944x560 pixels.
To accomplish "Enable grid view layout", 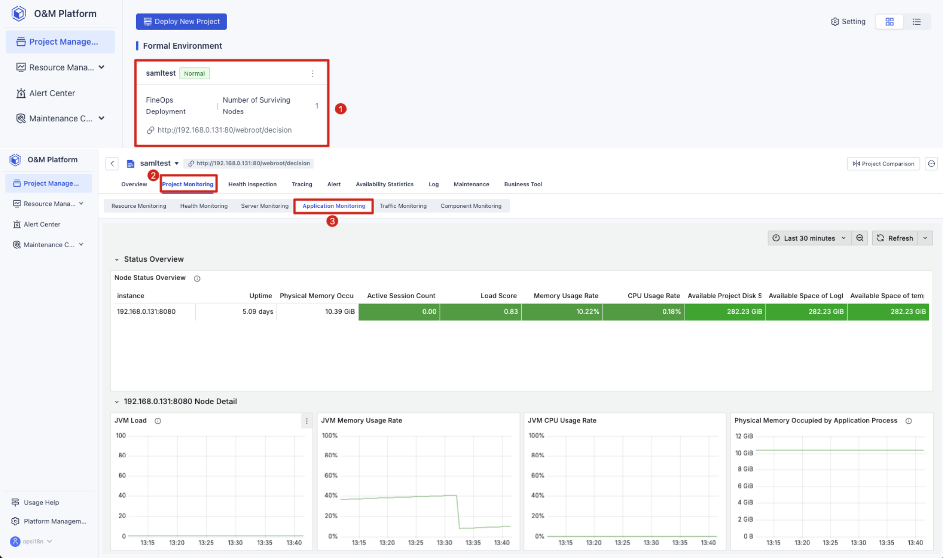I will (889, 21).
